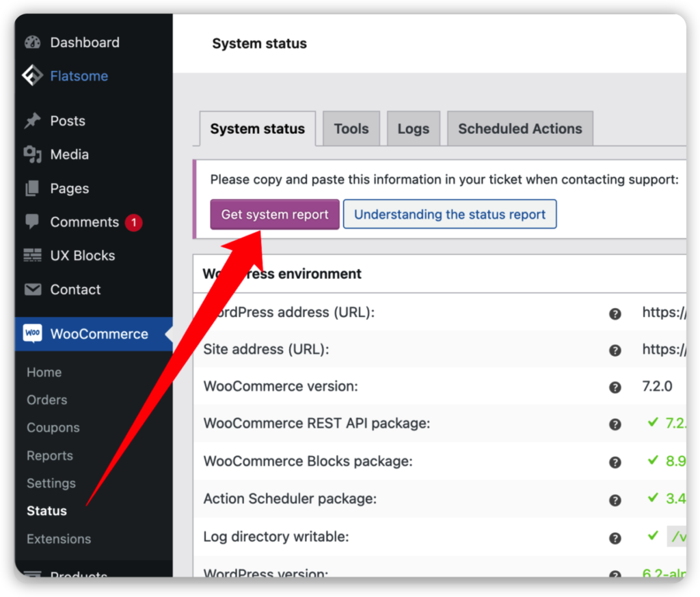Show help for Log directory writable
The image size is (700, 597).
615,538
